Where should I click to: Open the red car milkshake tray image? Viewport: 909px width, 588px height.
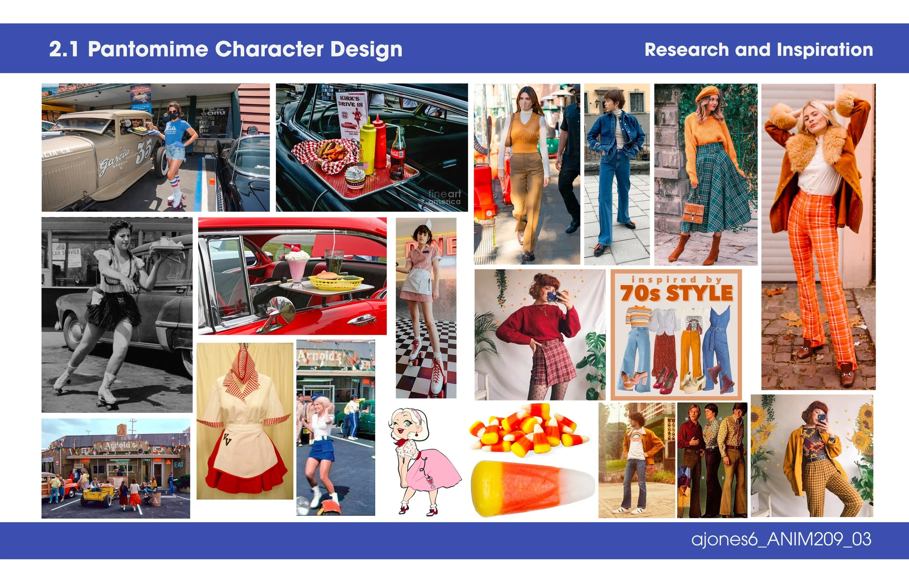(x=292, y=276)
